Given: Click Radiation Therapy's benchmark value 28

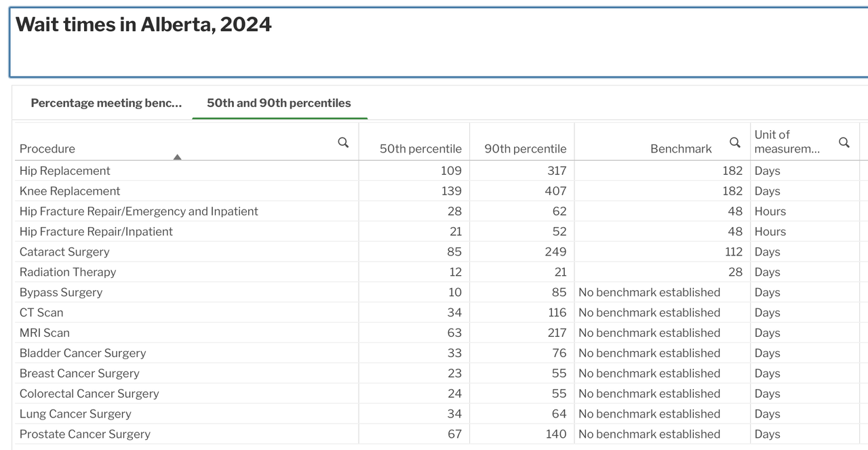Looking at the screenshot, I should 735,272.
